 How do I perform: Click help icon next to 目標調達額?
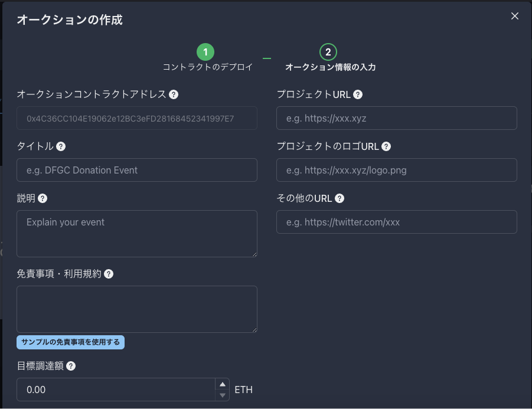click(x=71, y=366)
